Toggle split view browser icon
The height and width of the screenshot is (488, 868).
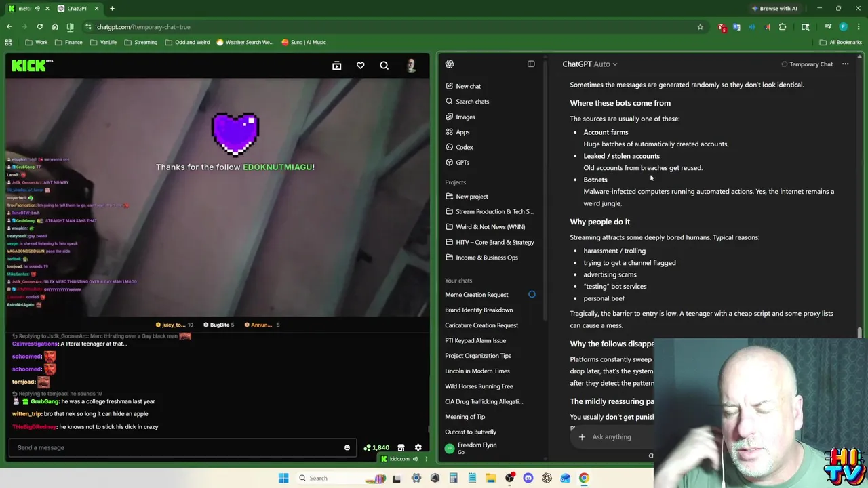pyautogui.click(x=71, y=27)
